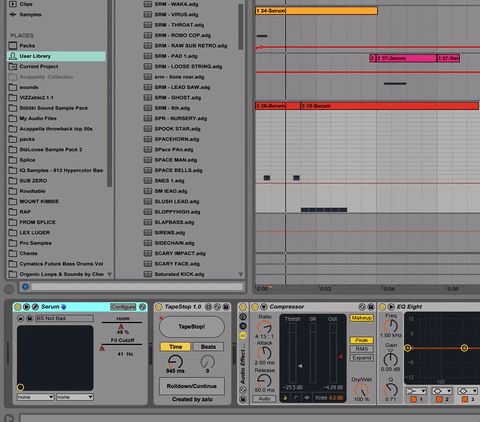Select the pink 2 37-Serum clip
Viewport: 480px width, 422px height.
406,58
